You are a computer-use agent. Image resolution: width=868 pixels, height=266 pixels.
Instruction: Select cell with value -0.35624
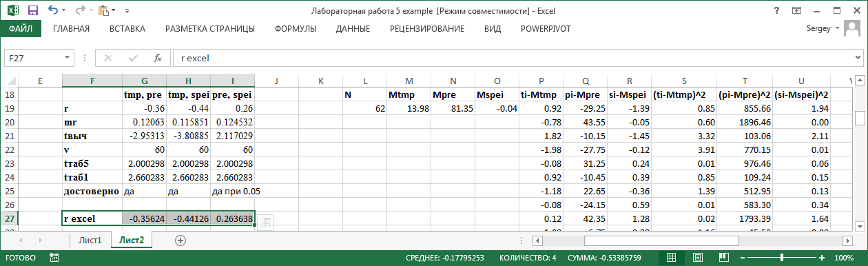(144, 218)
